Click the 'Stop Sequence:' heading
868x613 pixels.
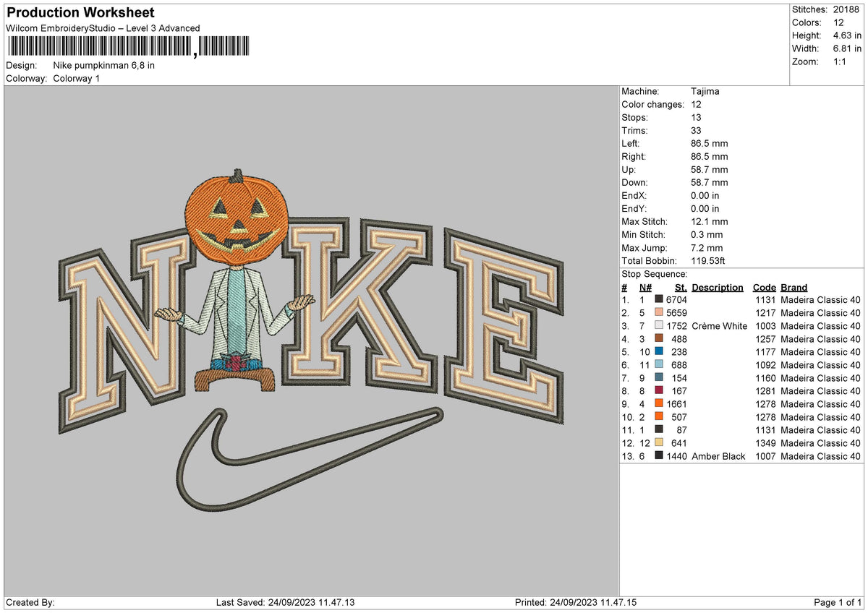[x=655, y=274]
